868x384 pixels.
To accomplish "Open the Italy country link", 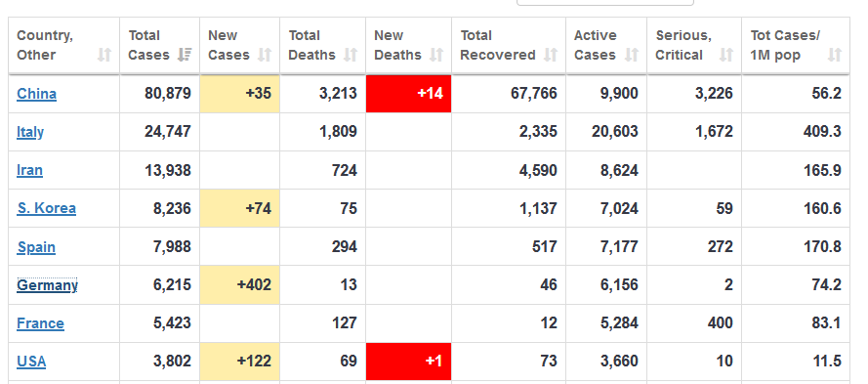I will [30, 132].
